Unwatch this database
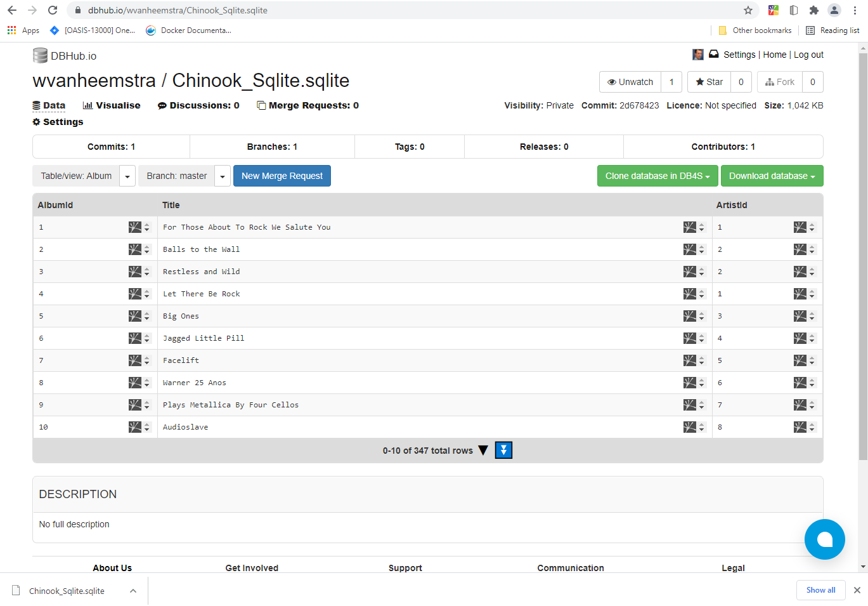Screen dimensions: 868x606 click(x=630, y=82)
